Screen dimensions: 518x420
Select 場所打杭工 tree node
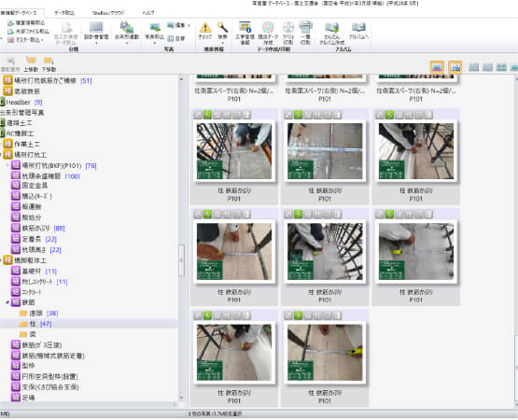click(25, 154)
